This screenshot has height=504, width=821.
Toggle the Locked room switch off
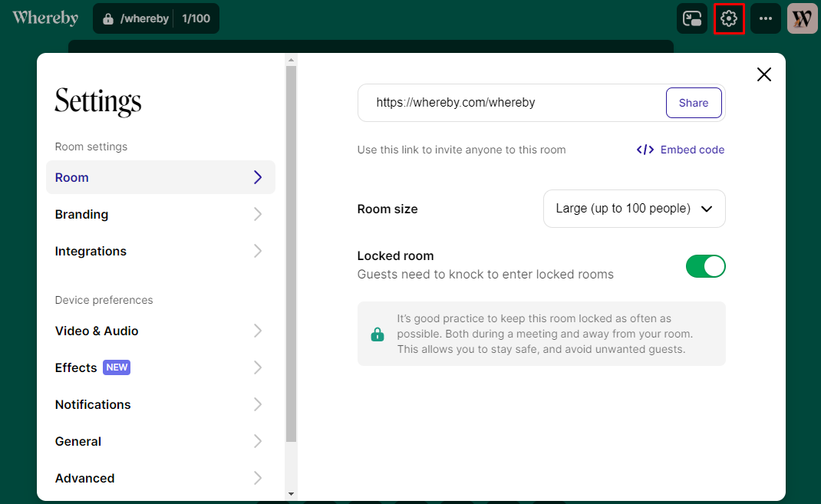[x=705, y=266]
